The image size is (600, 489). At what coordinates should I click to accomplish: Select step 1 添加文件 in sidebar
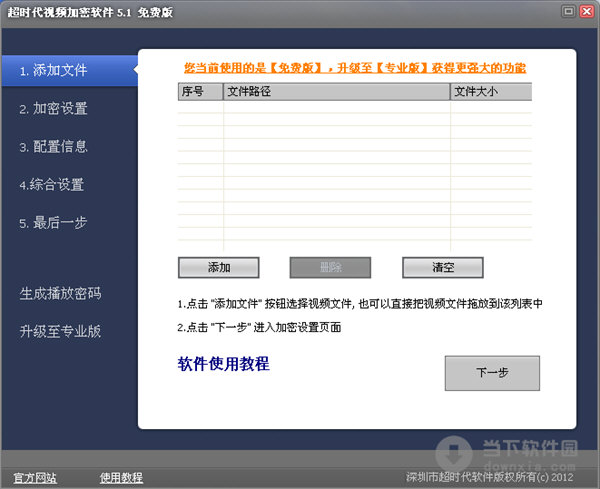coord(70,71)
